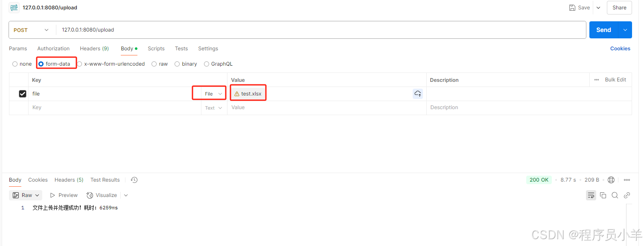Uncheck the file parameter row checkbox
644x246 pixels.
pyautogui.click(x=22, y=93)
